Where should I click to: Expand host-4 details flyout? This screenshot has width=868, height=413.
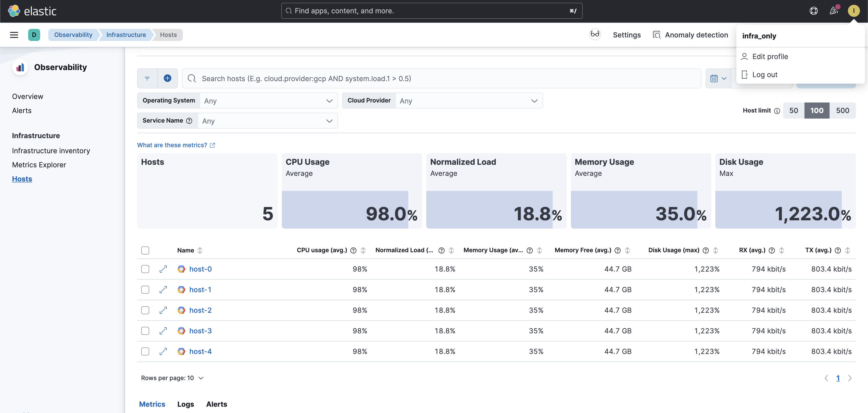tap(163, 351)
